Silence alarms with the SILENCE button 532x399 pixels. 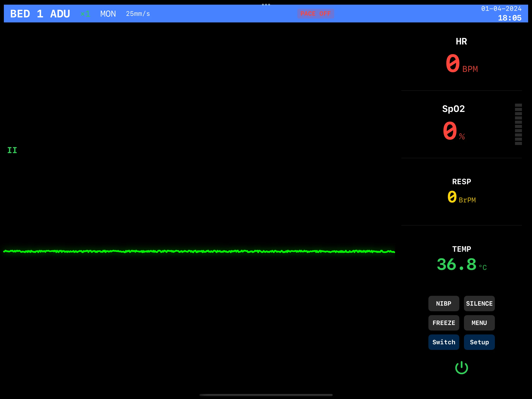click(x=479, y=304)
